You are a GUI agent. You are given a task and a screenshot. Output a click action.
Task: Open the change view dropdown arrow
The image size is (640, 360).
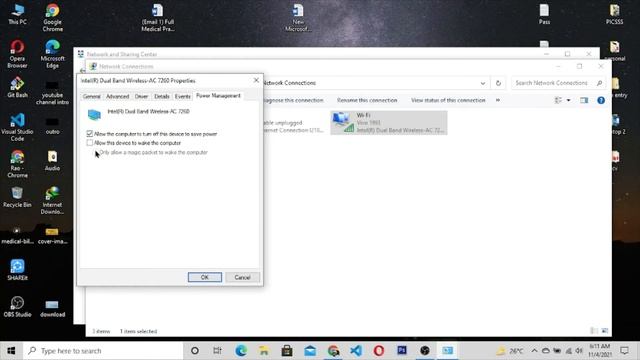click(x=568, y=100)
